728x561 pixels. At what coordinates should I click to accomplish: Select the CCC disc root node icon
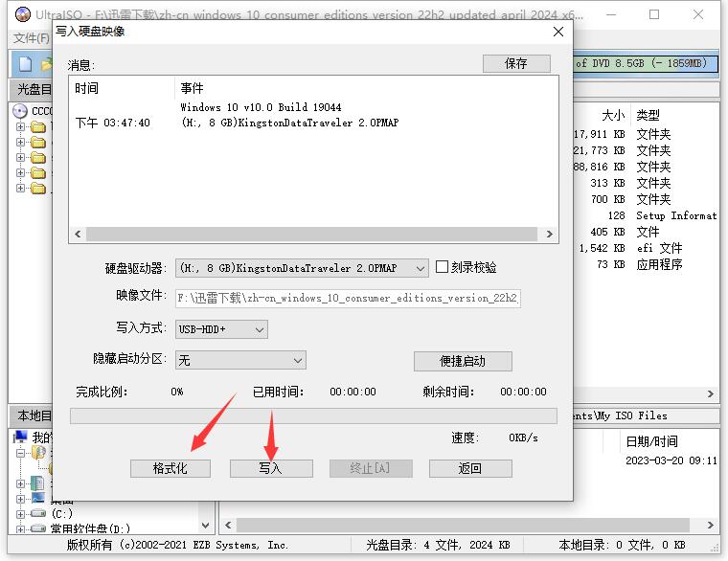point(20,111)
